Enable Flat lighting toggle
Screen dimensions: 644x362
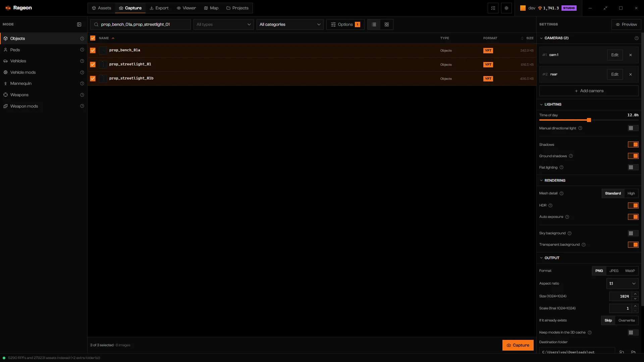pyautogui.click(x=633, y=168)
